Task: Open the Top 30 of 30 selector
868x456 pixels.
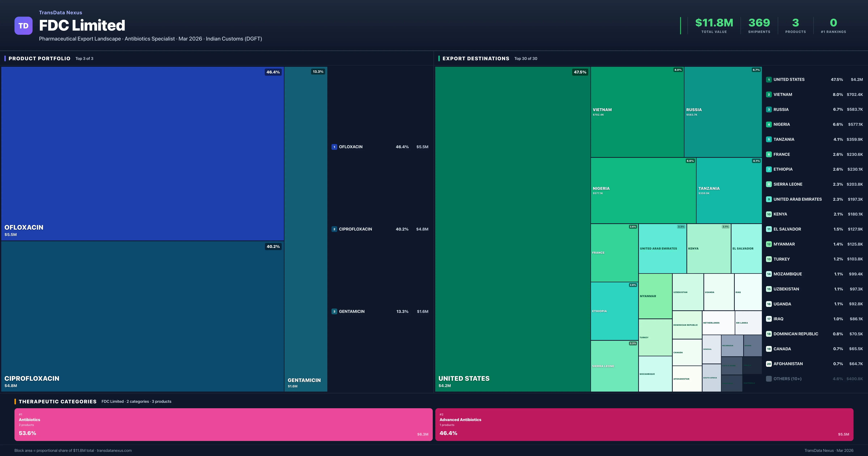Action: (526, 58)
